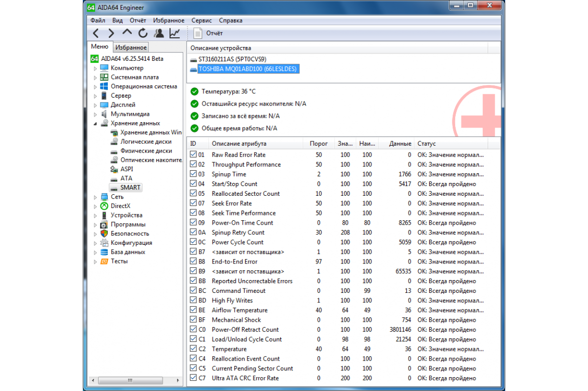Click the sidebar horizontal scrollbar thumb
Viewport: 588px width, 391px height.
[x=130, y=381]
